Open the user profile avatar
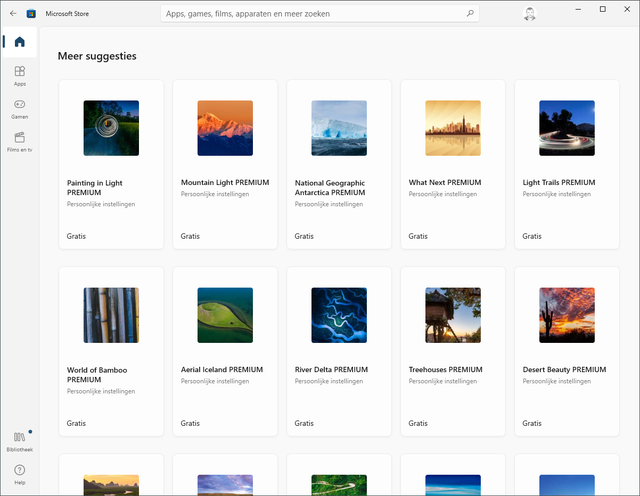 click(x=529, y=14)
